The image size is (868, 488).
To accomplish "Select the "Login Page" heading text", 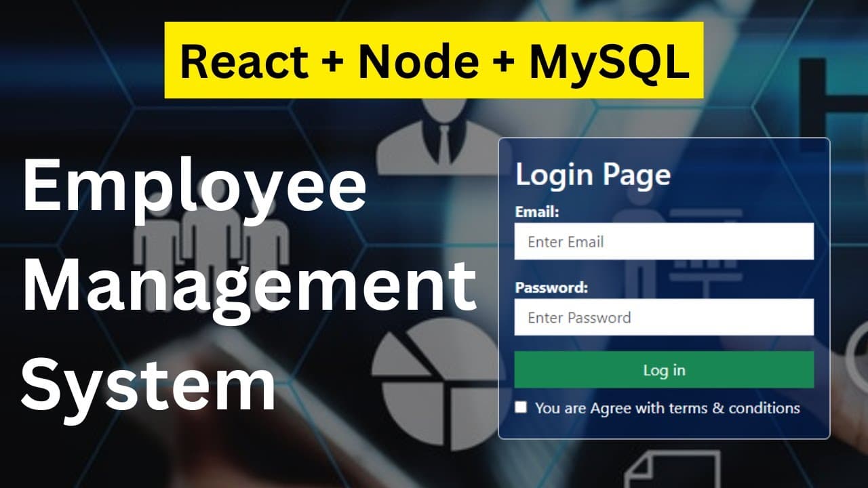I will 593,176.
